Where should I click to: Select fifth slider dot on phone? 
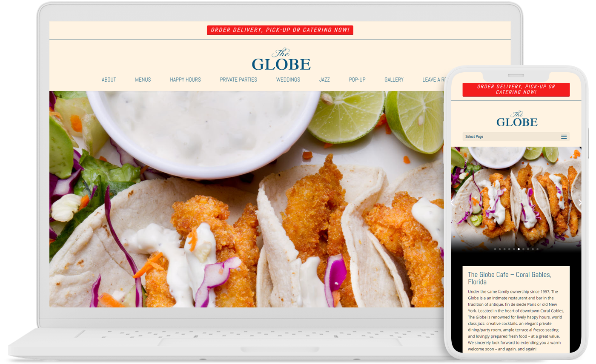pyautogui.click(x=514, y=249)
